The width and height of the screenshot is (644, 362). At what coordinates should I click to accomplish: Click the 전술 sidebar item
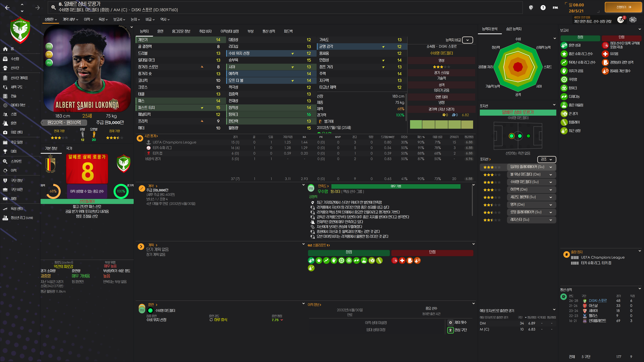13,96
